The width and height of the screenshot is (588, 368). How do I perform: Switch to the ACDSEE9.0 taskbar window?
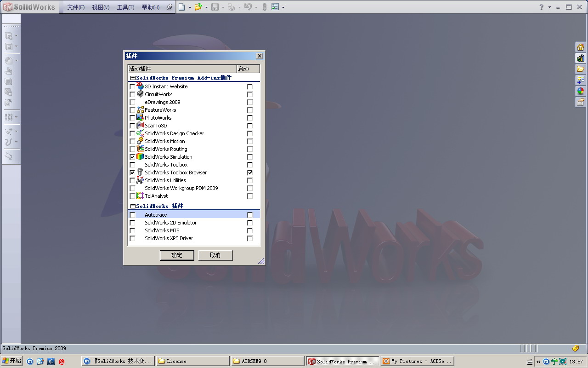click(x=268, y=362)
